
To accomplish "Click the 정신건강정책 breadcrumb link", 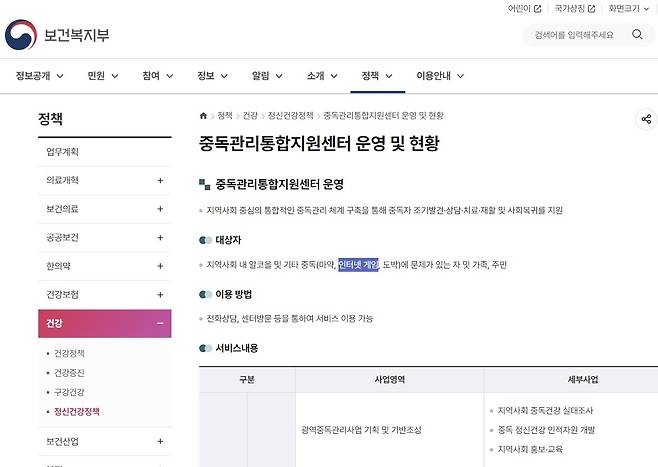I will pos(291,116).
